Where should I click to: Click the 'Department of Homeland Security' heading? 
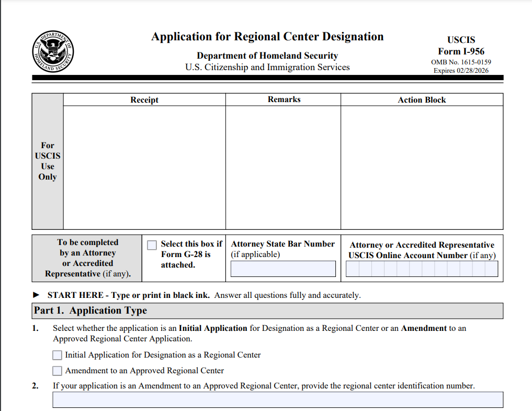(x=267, y=55)
